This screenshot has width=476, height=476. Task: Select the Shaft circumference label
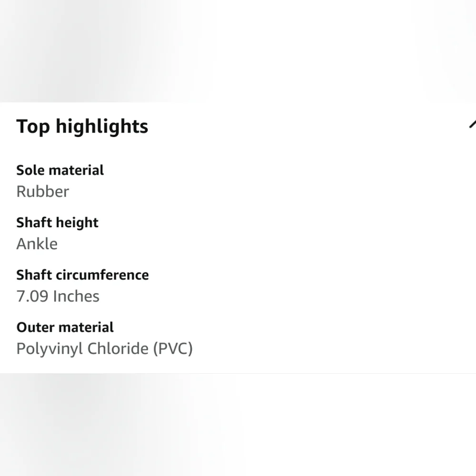coord(82,275)
